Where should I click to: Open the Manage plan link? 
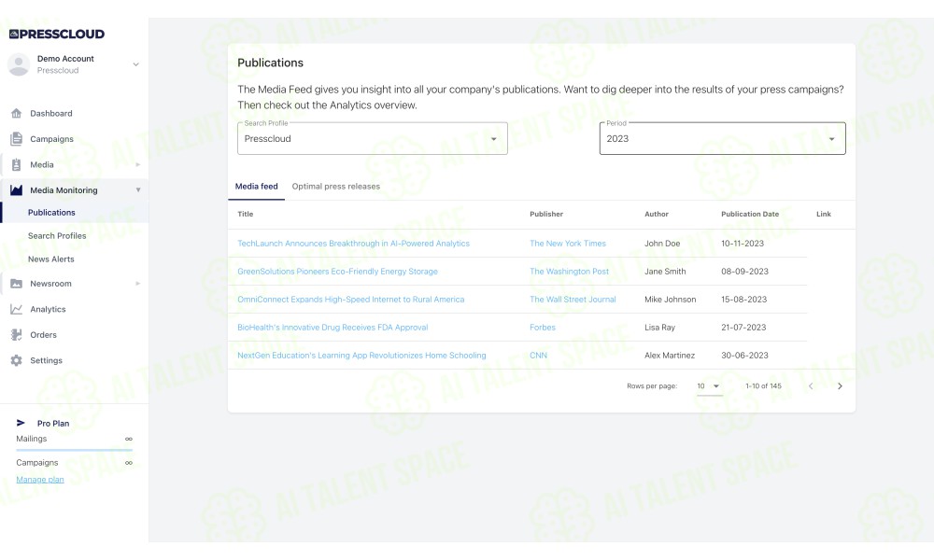click(40, 480)
